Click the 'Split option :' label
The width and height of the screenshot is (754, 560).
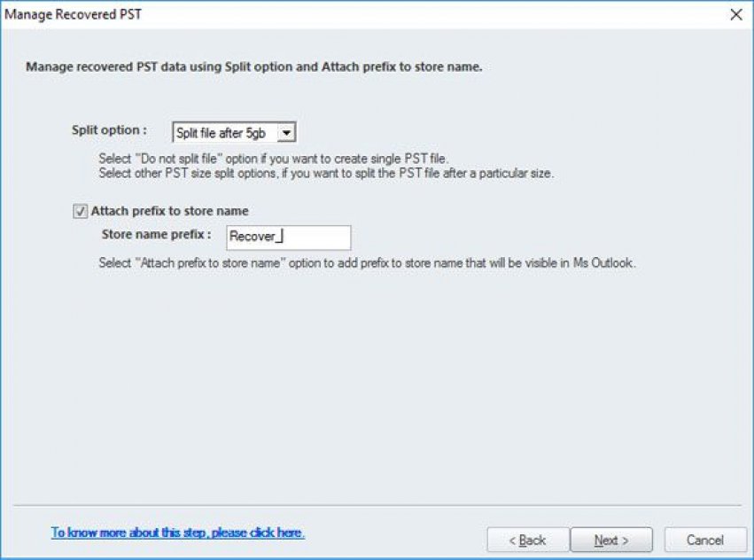109,130
